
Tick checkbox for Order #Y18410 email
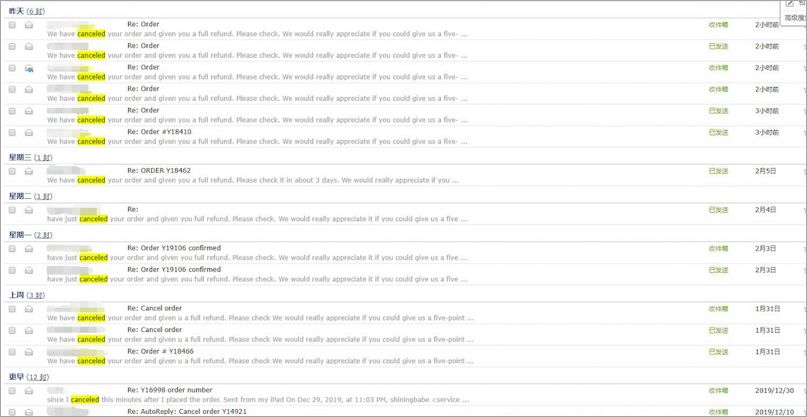coord(12,132)
